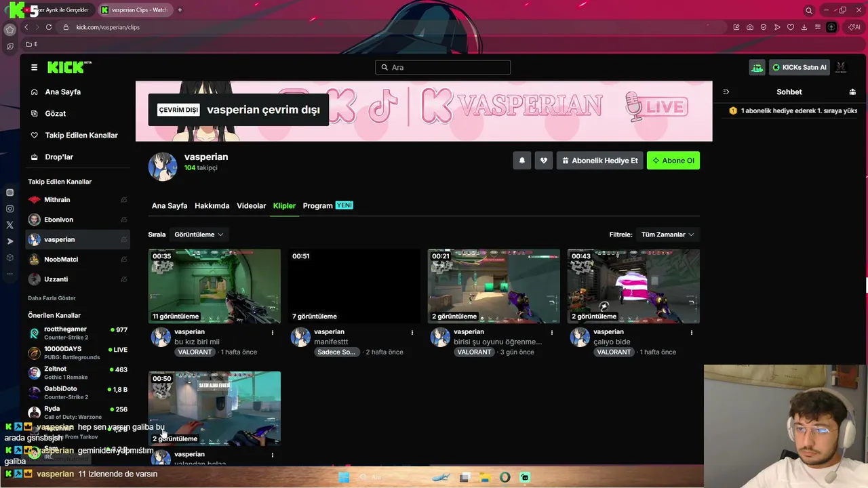
Task: Go back to the previous browser page
Action: pyautogui.click(x=26, y=27)
